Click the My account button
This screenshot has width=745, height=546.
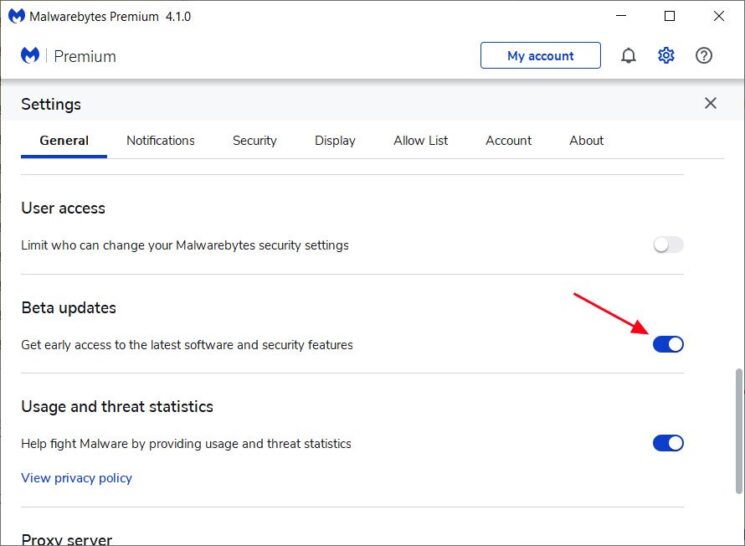tap(540, 56)
